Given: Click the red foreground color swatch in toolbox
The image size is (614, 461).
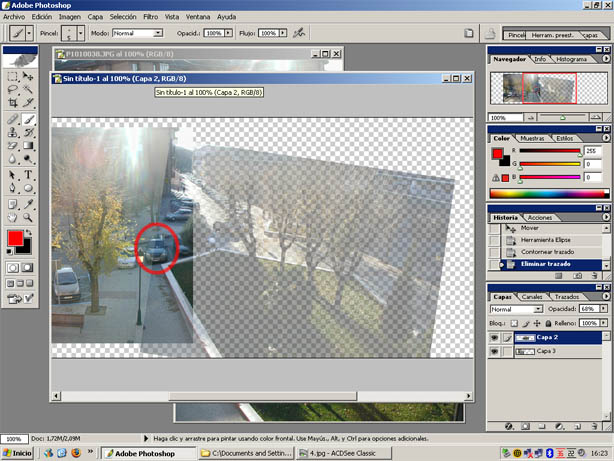Looking at the screenshot, I should [16, 239].
